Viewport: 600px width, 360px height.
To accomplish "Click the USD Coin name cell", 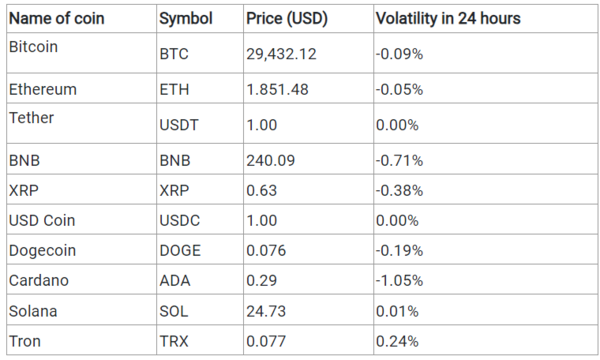I will pos(81,220).
